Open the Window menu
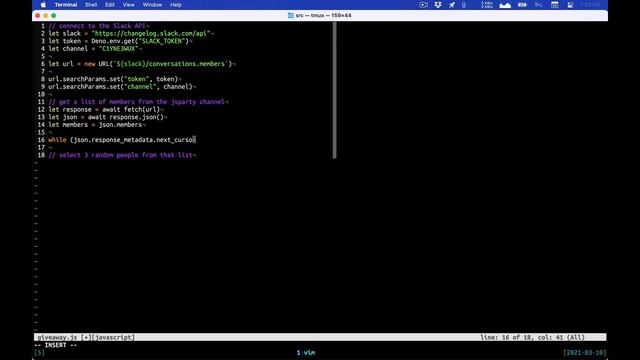 [152, 5]
